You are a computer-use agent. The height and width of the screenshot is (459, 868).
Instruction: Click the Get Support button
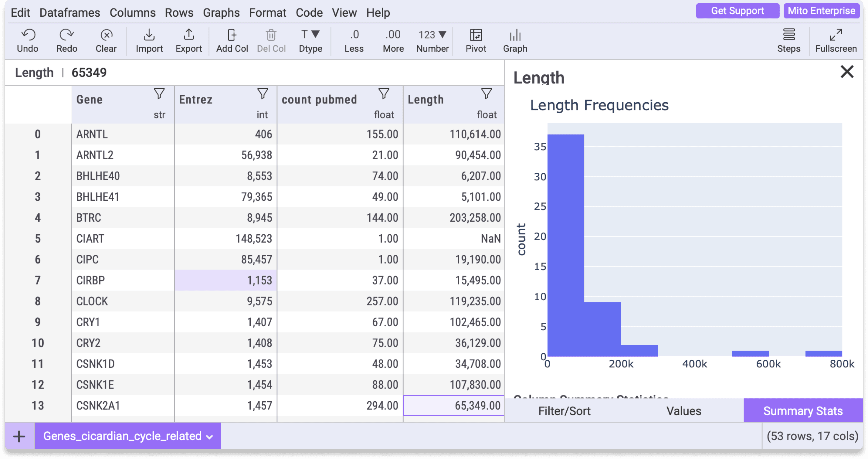coord(737,11)
